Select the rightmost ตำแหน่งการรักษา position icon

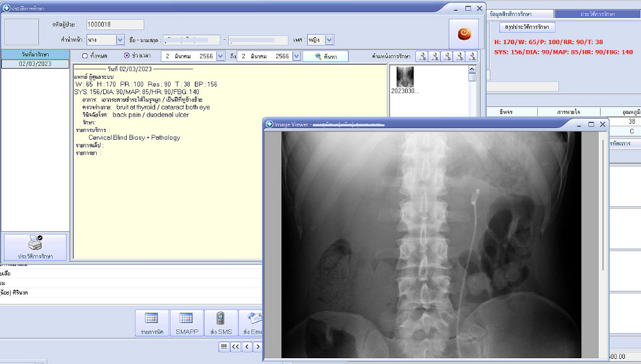pos(471,56)
